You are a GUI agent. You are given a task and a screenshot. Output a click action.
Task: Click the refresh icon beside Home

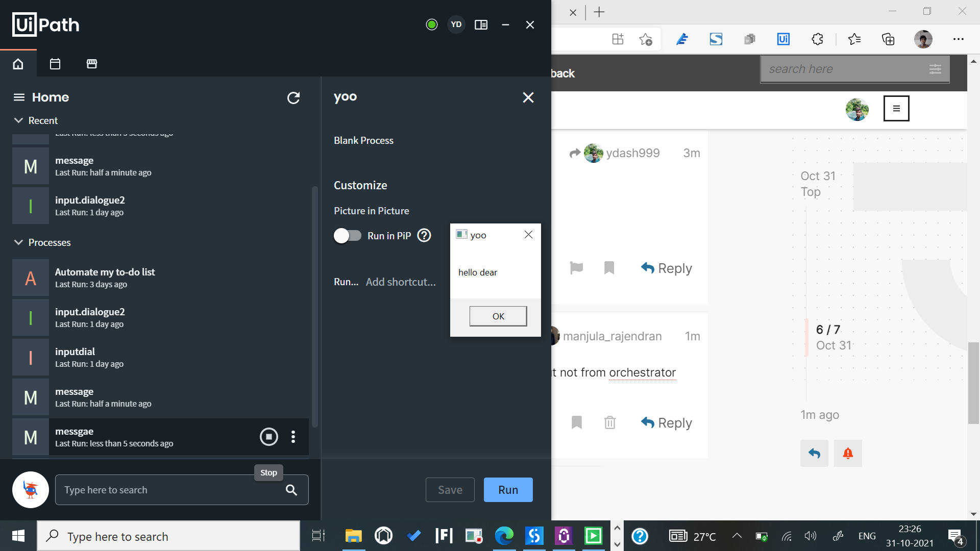point(293,98)
